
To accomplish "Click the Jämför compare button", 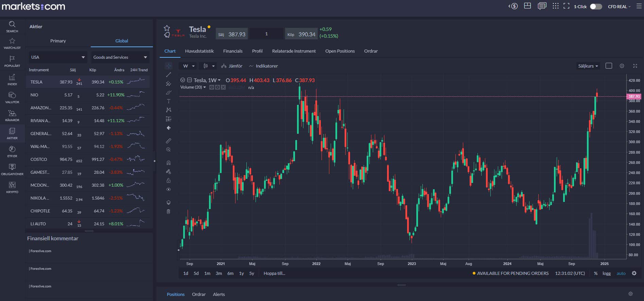I will tap(232, 66).
